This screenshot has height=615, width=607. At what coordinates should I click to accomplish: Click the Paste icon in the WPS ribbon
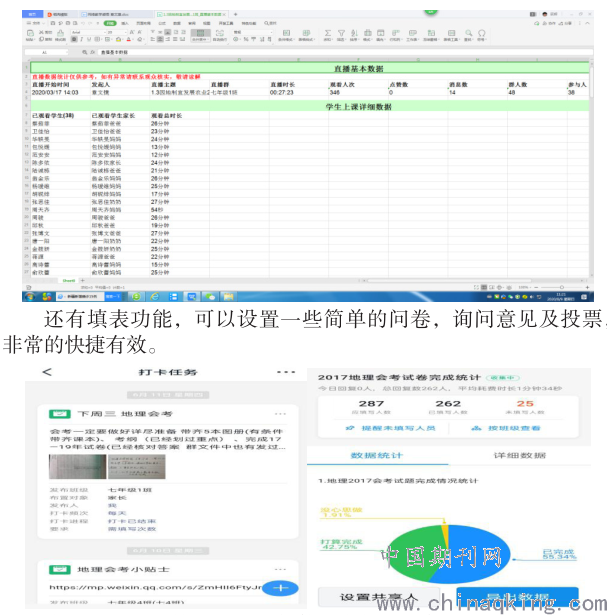click(30, 33)
